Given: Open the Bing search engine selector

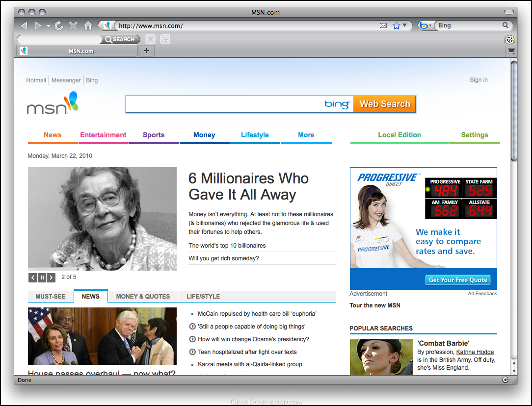Looking at the screenshot, I should (426, 25).
